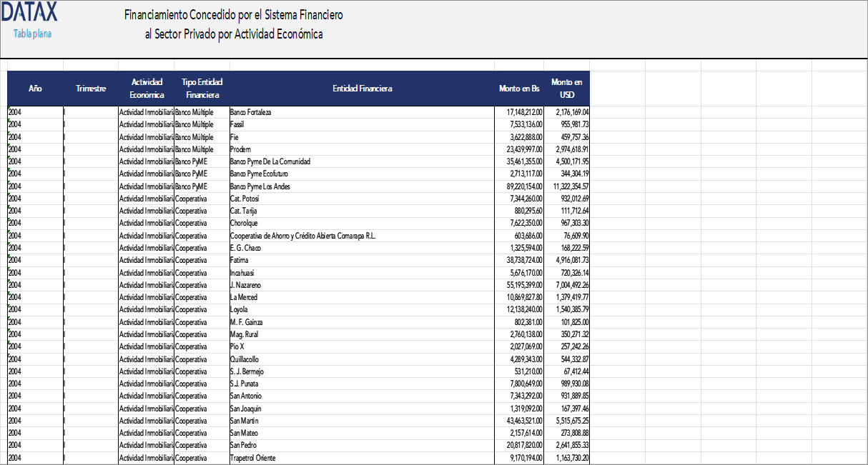This screenshot has height=465, width=868.
Task: Select the Prodem entity cell
Action: 240,149
